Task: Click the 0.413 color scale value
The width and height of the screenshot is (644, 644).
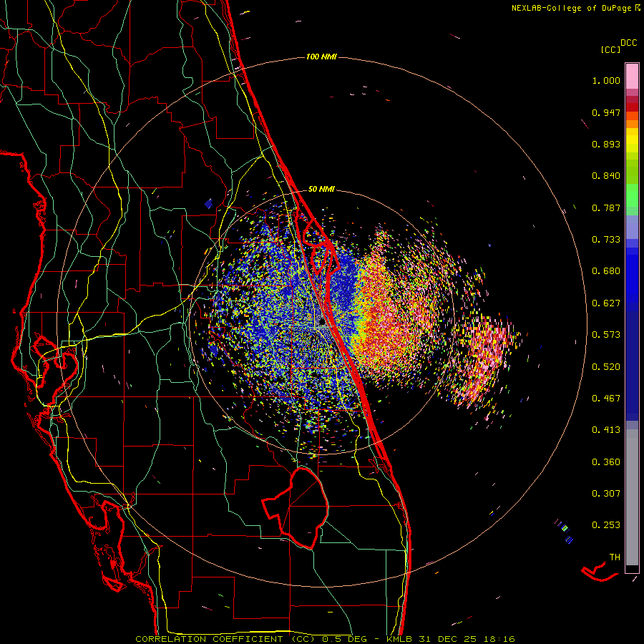Action: point(606,430)
